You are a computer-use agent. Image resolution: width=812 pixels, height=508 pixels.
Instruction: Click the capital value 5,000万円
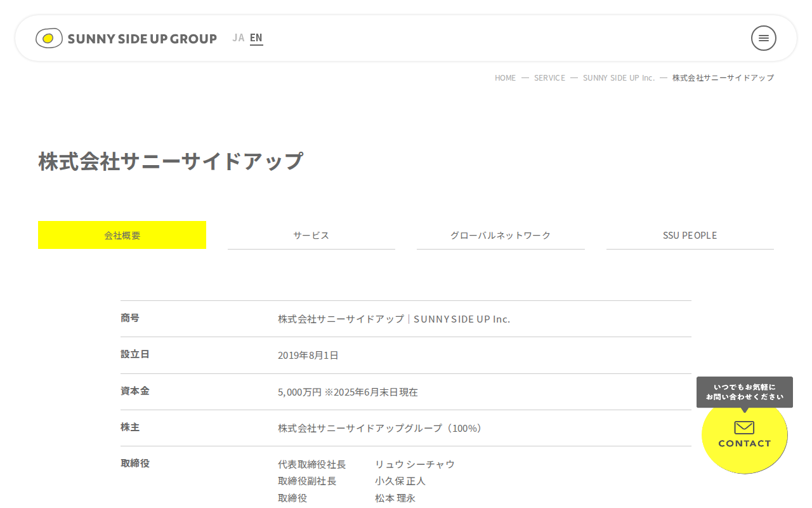pyautogui.click(x=299, y=392)
